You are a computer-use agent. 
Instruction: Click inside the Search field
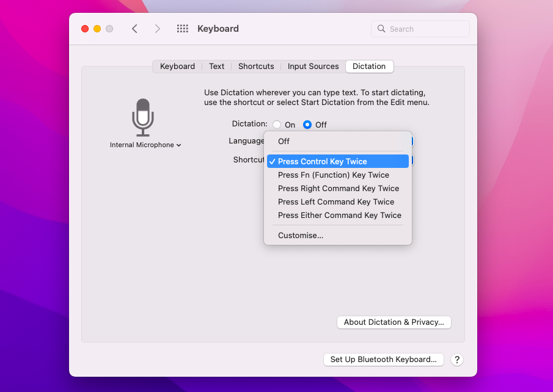422,28
